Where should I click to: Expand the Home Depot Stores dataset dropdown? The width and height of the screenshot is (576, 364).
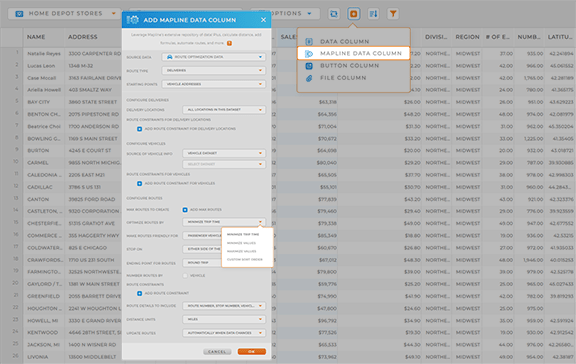pyautogui.click(x=114, y=14)
